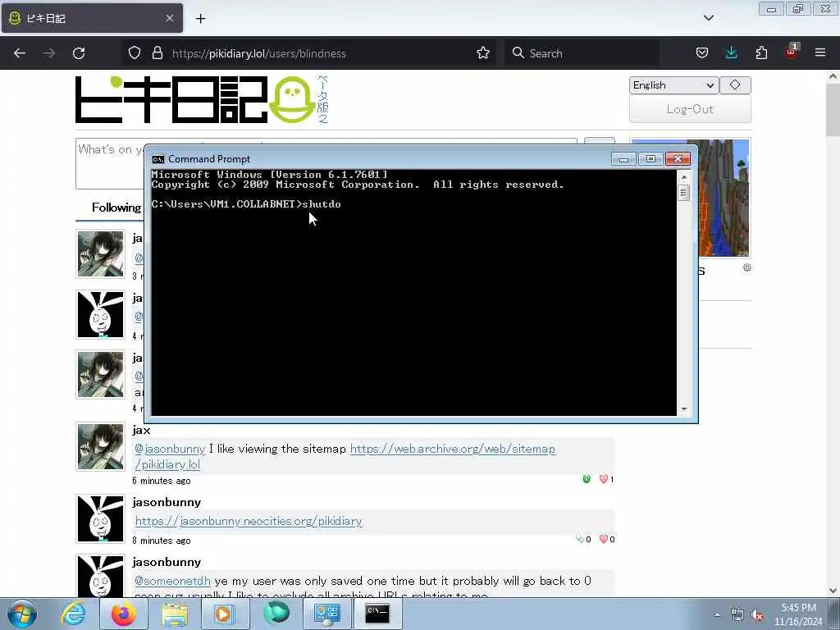The image size is (840, 630).
Task: Open the Pocket save icon
Action: pyautogui.click(x=702, y=53)
